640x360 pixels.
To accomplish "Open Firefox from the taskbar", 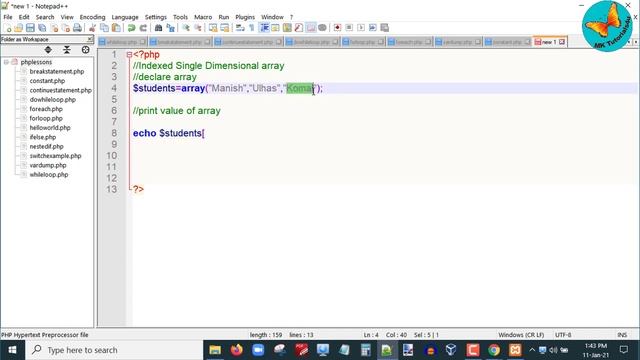I will (x=236, y=350).
